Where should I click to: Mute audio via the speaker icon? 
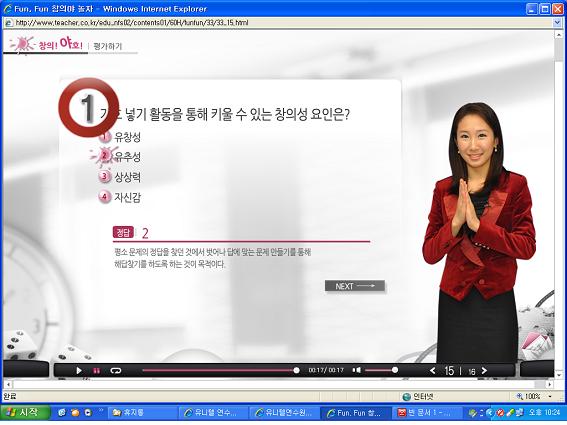coord(357,370)
